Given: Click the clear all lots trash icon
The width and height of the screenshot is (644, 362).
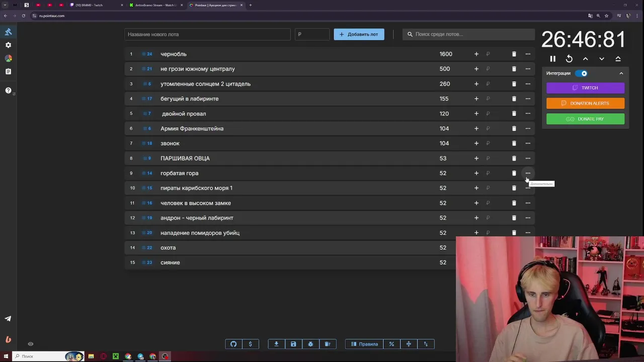Looking at the screenshot, I should [328, 344].
